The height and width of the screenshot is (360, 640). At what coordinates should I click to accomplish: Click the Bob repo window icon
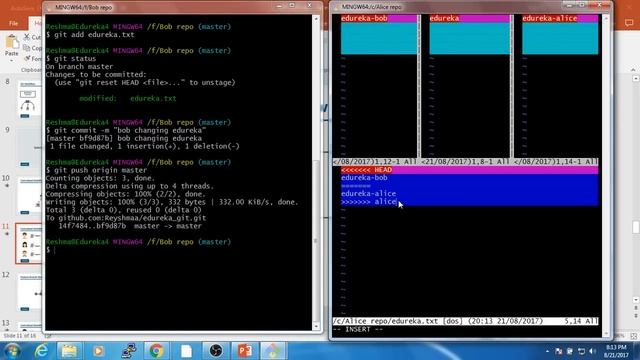[x=50, y=7]
